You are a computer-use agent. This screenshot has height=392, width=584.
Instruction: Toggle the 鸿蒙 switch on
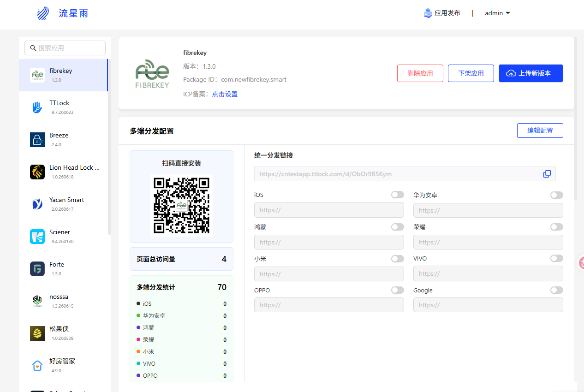[398, 227]
